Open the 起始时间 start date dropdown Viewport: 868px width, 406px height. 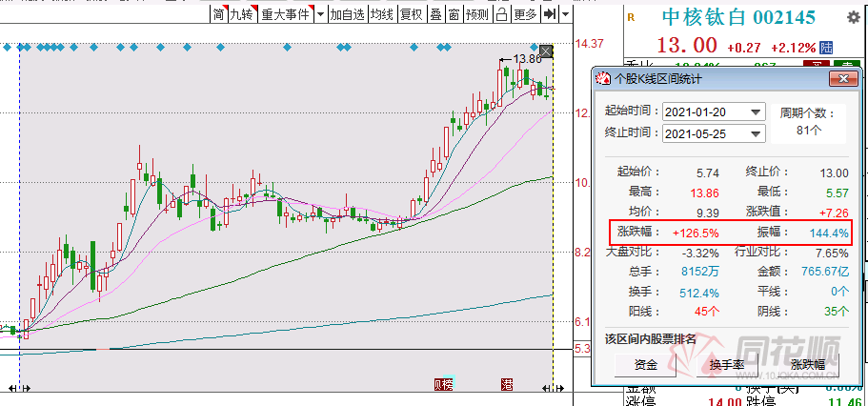(757, 112)
